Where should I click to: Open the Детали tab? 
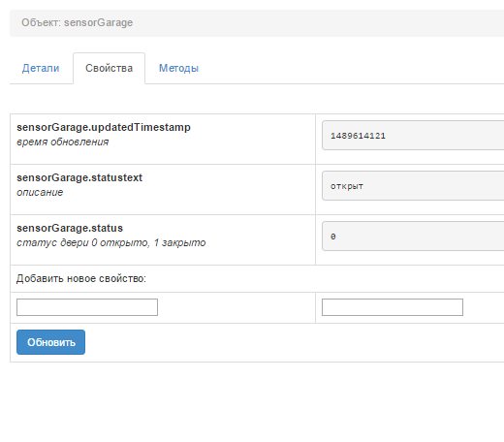point(41,68)
